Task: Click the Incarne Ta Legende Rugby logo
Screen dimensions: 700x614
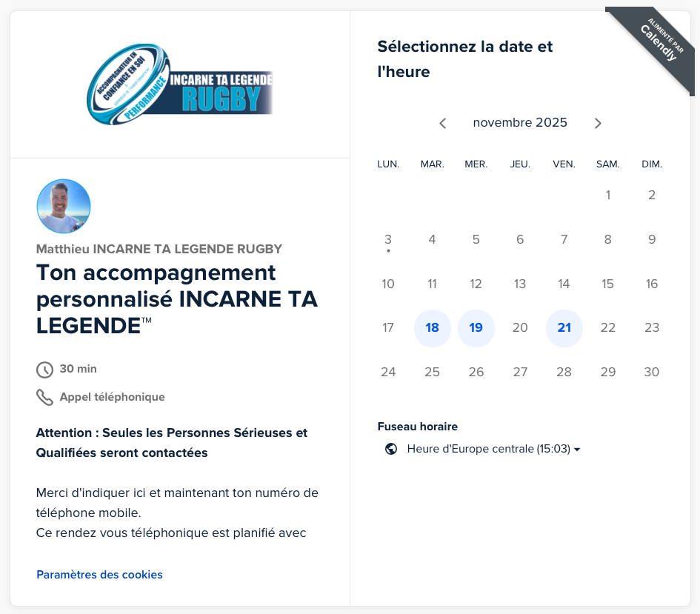Action: click(180, 86)
